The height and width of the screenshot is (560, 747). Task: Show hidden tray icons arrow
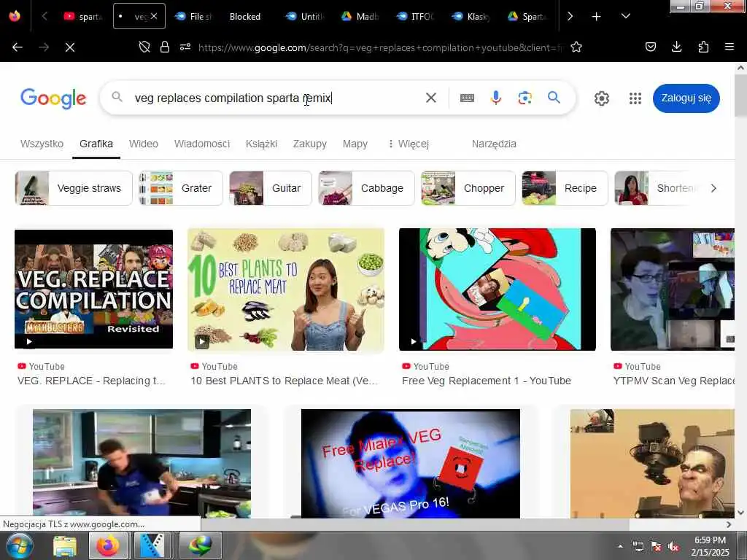pyautogui.click(x=620, y=547)
